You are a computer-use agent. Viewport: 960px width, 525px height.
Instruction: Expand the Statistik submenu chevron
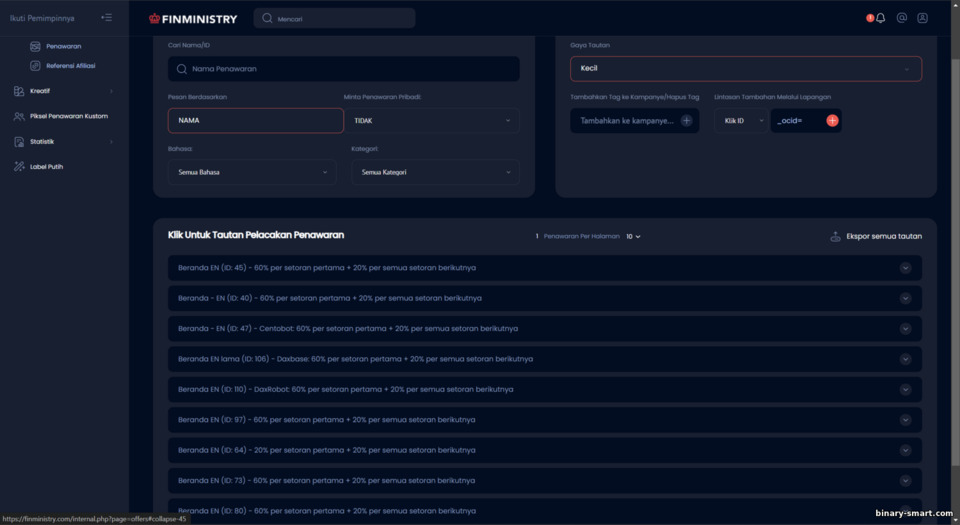pos(111,142)
